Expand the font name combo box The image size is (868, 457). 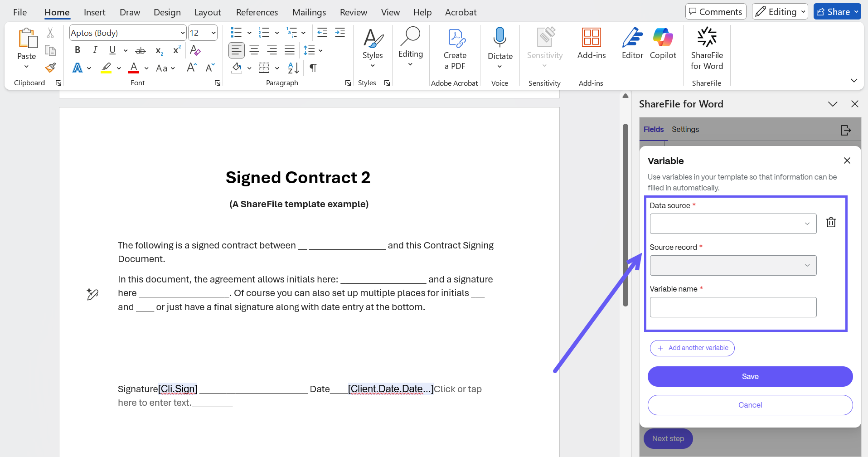point(182,33)
